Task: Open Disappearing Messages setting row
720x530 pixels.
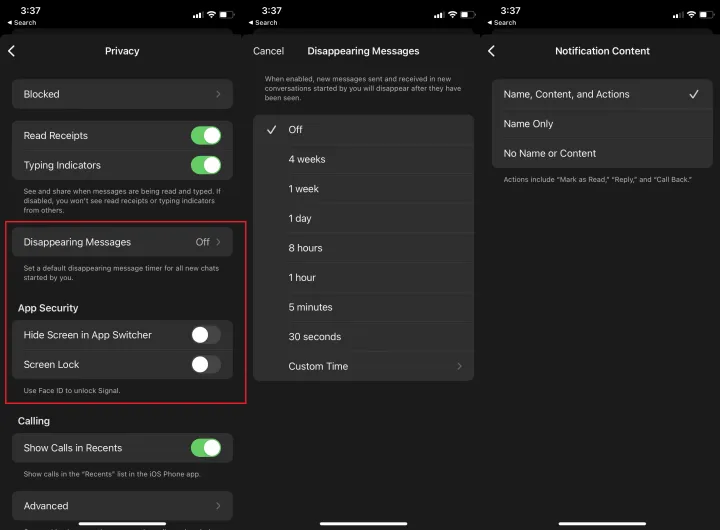Action: [122, 242]
